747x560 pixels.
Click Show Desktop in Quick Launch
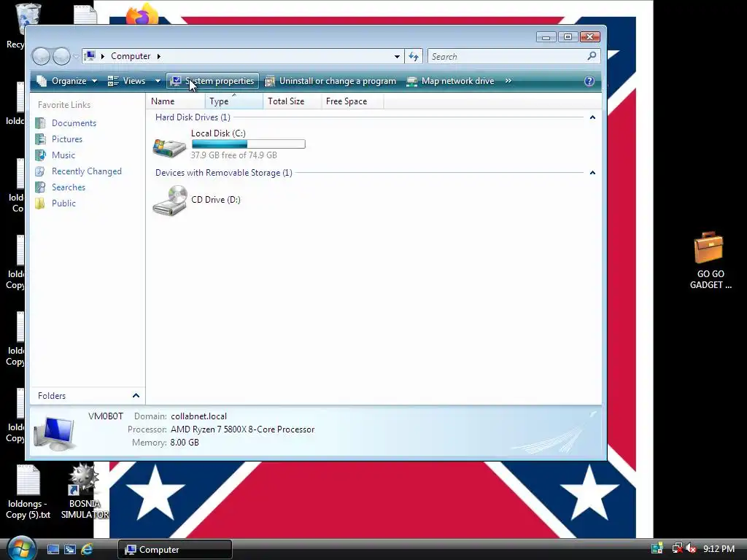[53, 550]
